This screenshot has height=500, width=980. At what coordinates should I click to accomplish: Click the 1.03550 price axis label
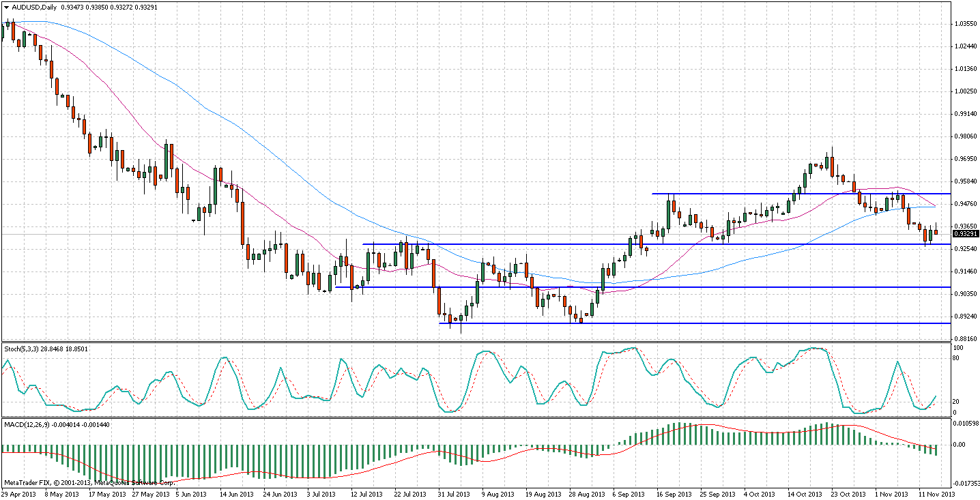[965, 24]
